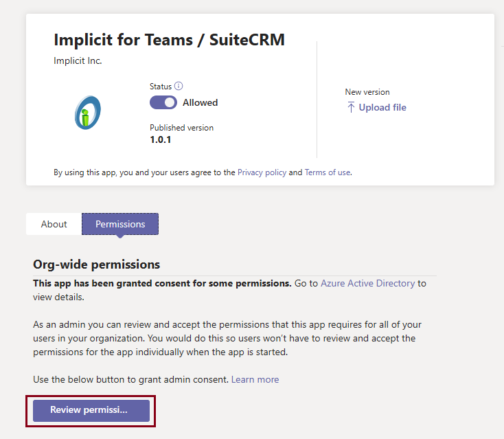Screen dimensions: 504x439
Task: Click the Implicit for Teams / SuiteCRM title
Action: tap(169, 40)
